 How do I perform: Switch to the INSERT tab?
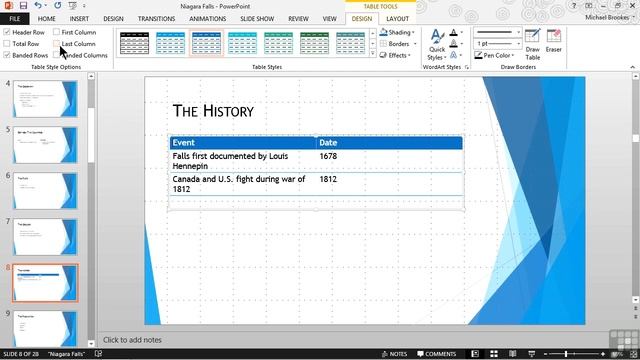pos(79,19)
